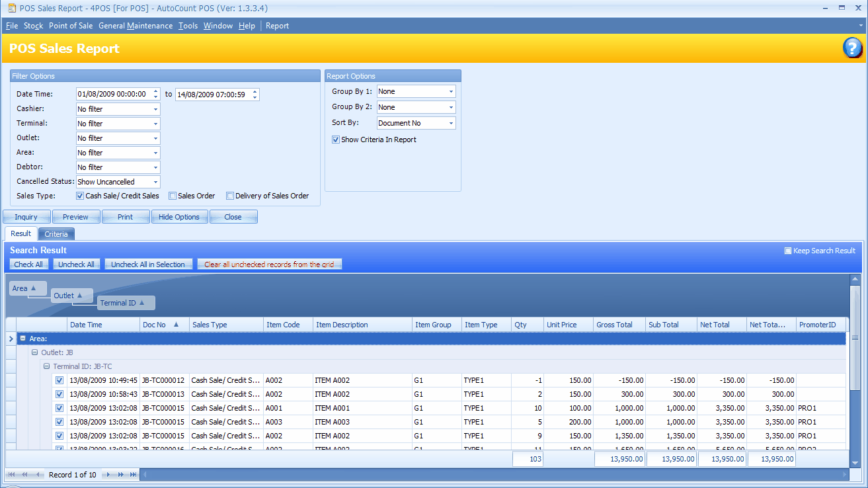Viewport: 868px width, 488px height.
Task: Toggle Cash Sale/ Credit Sales checkbox
Action: (x=80, y=196)
